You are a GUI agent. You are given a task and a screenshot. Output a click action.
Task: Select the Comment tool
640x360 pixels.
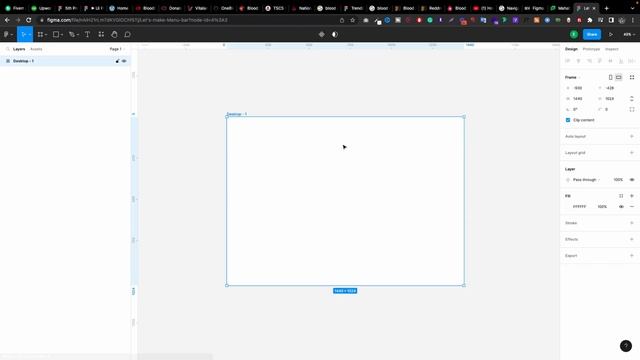click(127, 35)
